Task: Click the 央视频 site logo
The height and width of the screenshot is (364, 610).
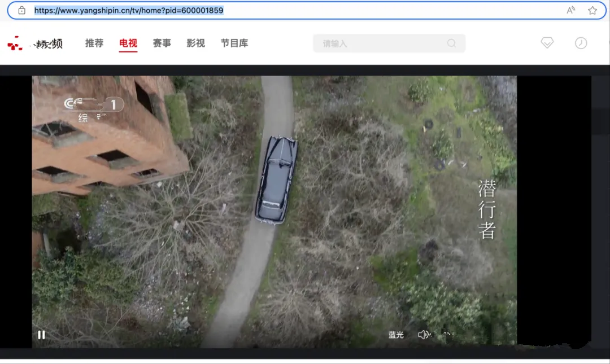Action: pos(35,43)
